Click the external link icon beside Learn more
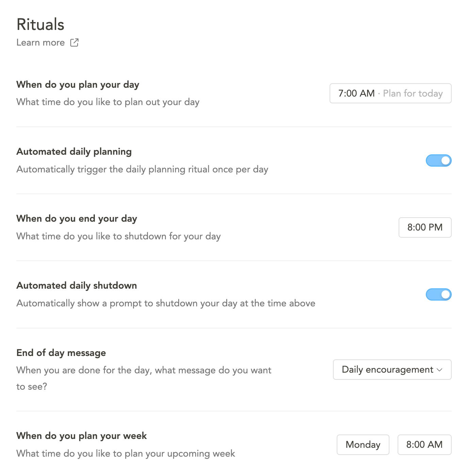The height and width of the screenshot is (476, 468). [74, 42]
